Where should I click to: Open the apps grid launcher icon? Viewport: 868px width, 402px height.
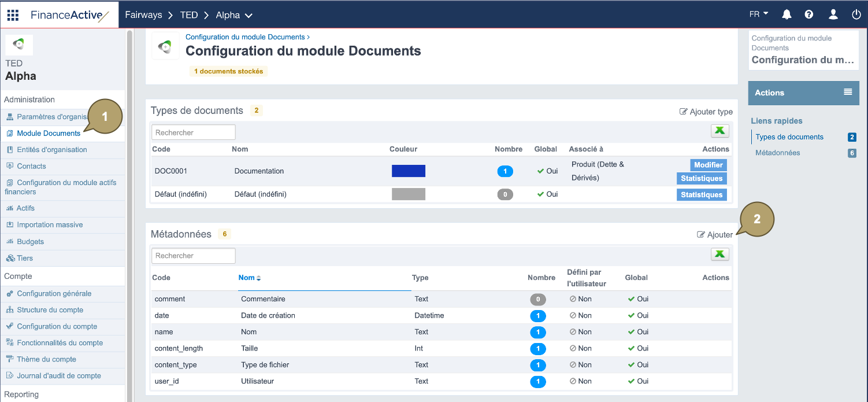[x=13, y=14]
